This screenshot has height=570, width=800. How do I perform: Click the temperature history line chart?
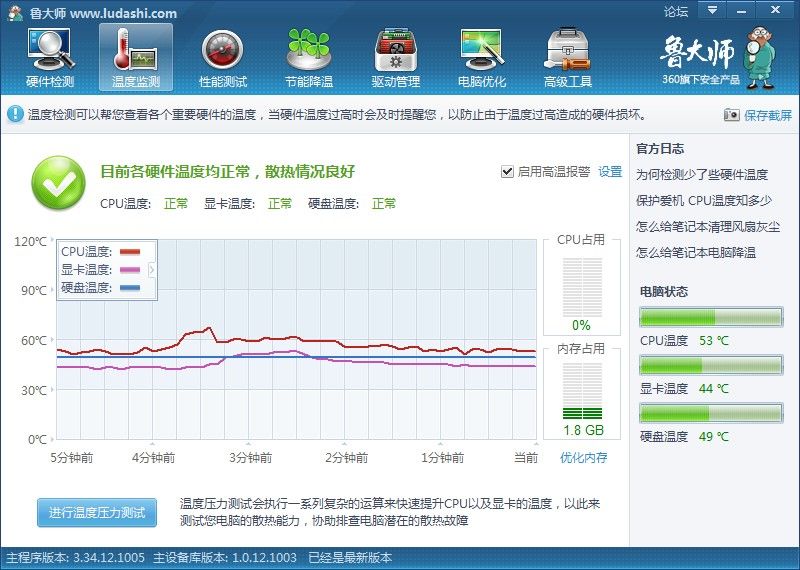(296, 339)
